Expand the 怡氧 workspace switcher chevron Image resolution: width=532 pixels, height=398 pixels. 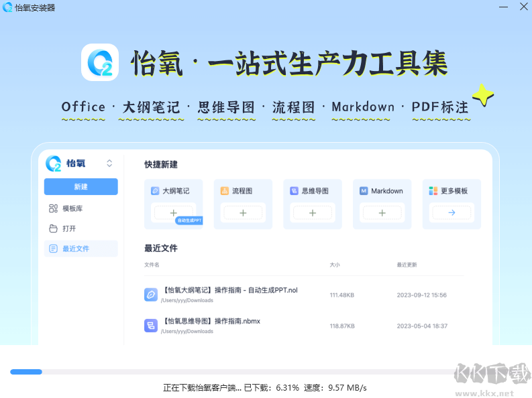click(109, 163)
